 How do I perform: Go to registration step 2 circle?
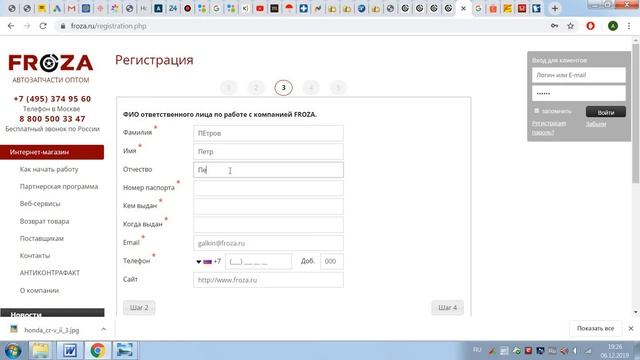pyautogui.click(x=256, y=87)
